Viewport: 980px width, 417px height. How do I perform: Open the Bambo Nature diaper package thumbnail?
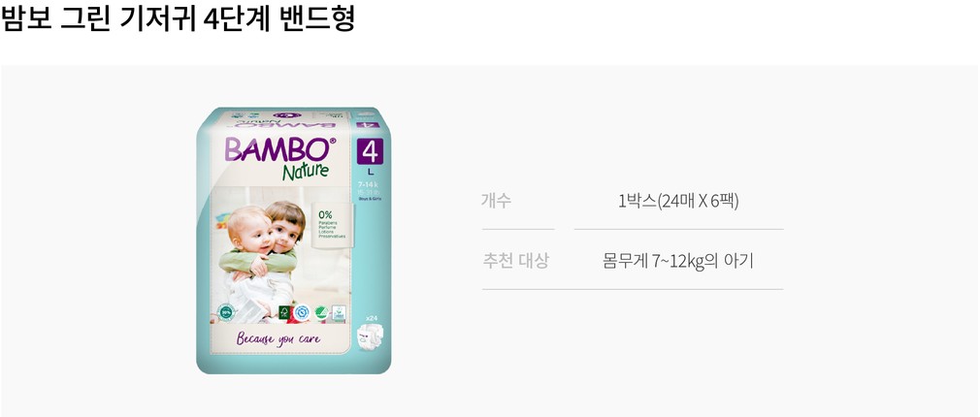[294, 241]
